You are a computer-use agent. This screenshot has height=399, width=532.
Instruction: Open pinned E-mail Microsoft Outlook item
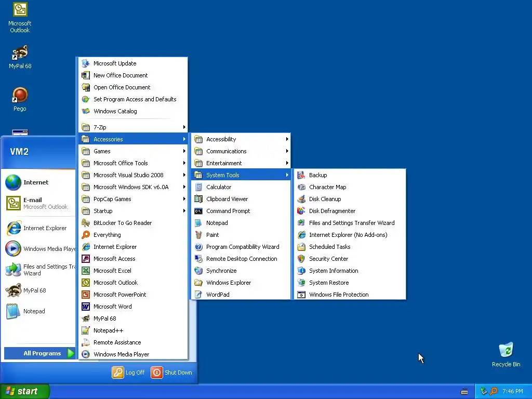point(38,203)
